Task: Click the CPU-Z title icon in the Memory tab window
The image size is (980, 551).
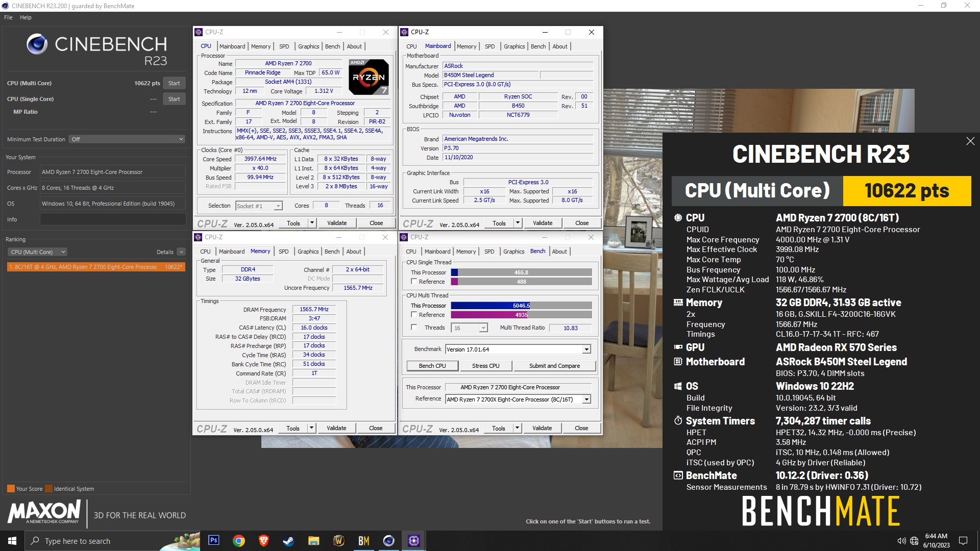Action: [x=198, y=237]
